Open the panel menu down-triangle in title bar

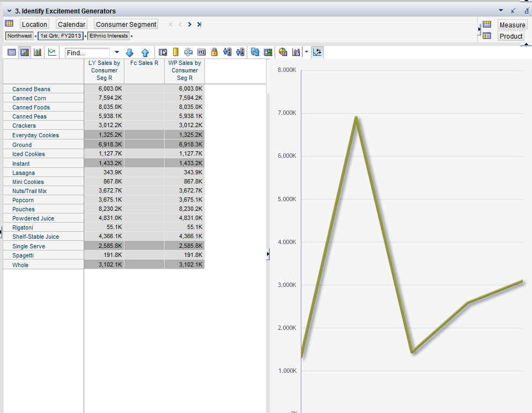pyautogui.click(x=501, y=11)
